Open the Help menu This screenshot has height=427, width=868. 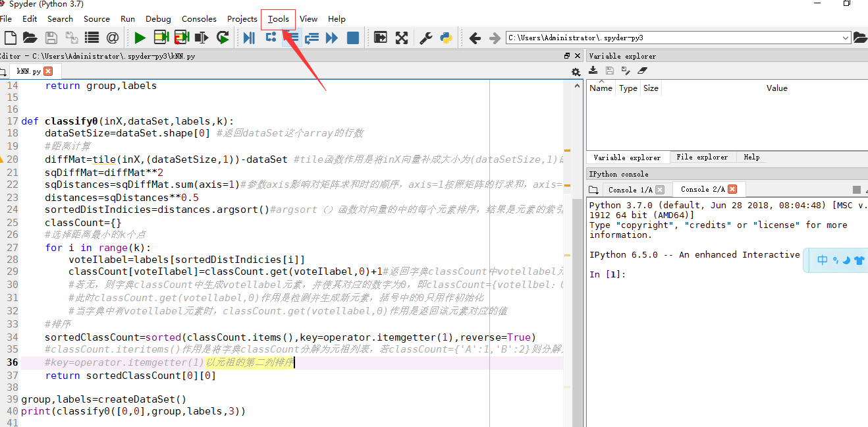(337, 19)
